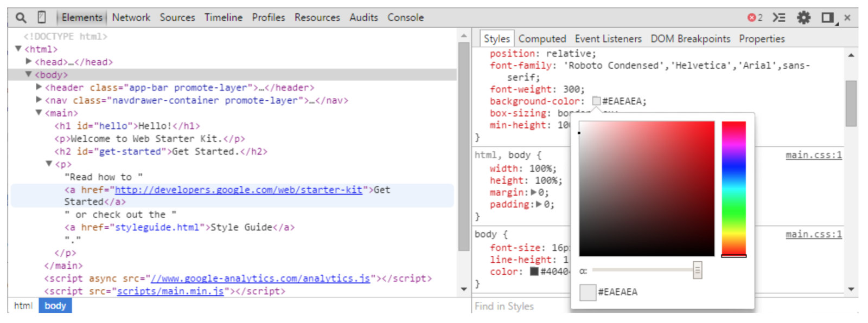Open the Audits tab
Screen dimensions: 868x323
pyautogui.click(x=363, y=17)
